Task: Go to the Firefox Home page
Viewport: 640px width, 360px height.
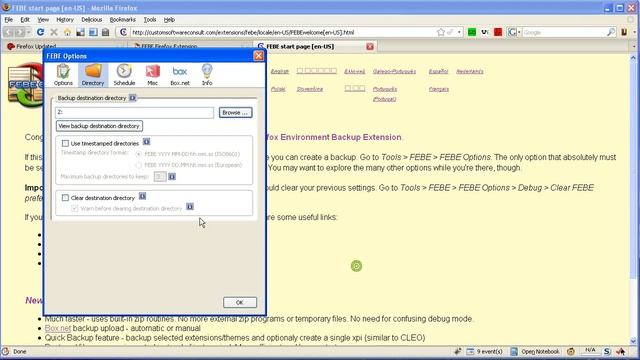Action: pyautogui.click(x=67, y=32)
